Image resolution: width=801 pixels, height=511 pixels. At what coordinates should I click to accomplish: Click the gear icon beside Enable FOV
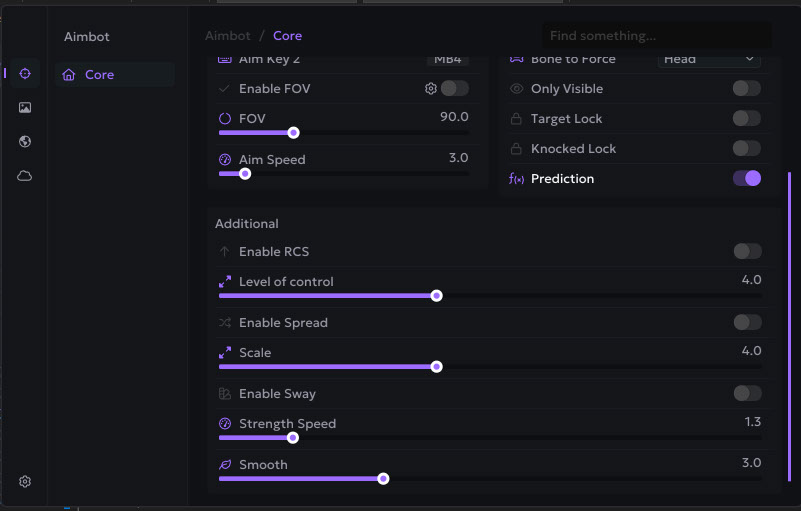(431, 89)
